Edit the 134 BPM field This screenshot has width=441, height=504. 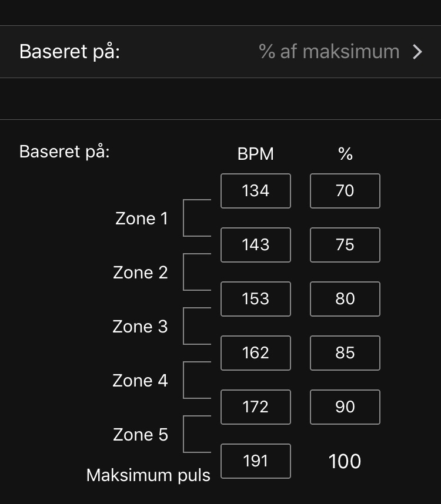[256, 191]
